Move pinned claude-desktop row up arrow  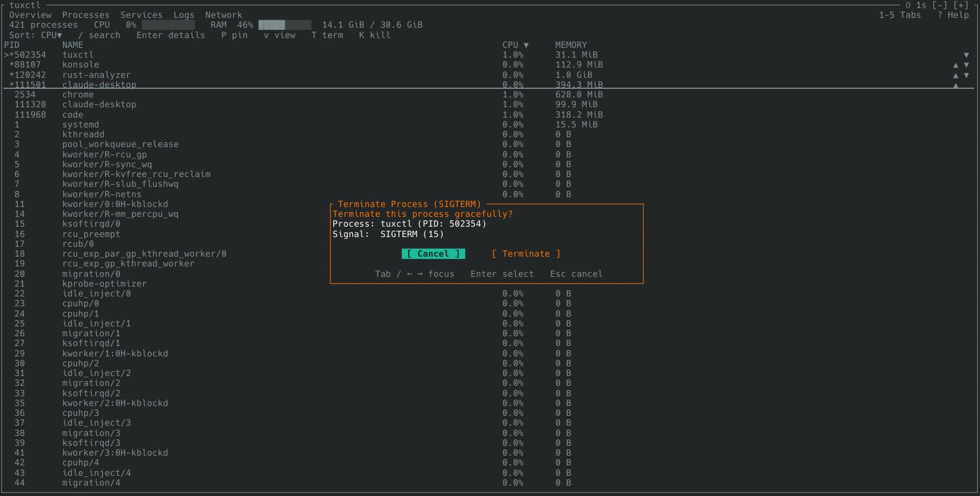(956, 85)
